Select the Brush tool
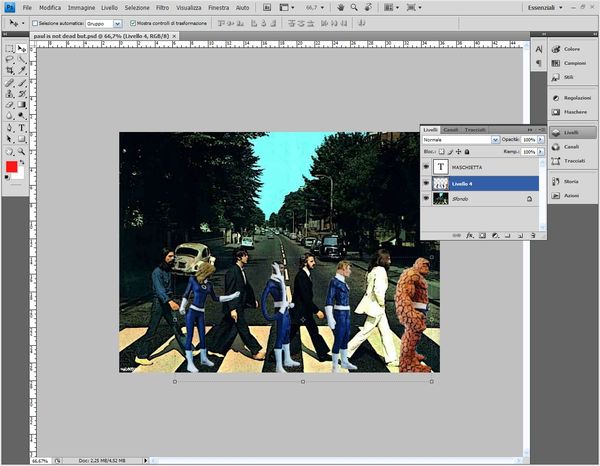600x466 pixels. click(21, 83)
